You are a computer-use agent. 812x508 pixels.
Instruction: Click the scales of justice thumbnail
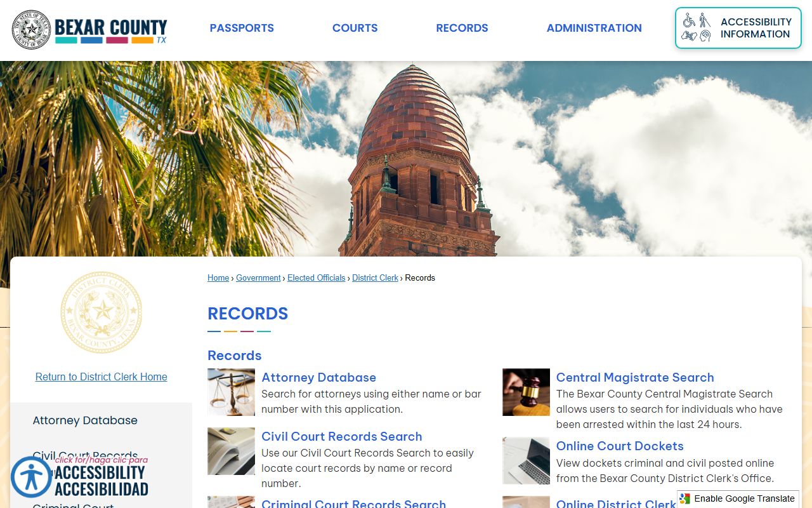(x=231, y=392)
